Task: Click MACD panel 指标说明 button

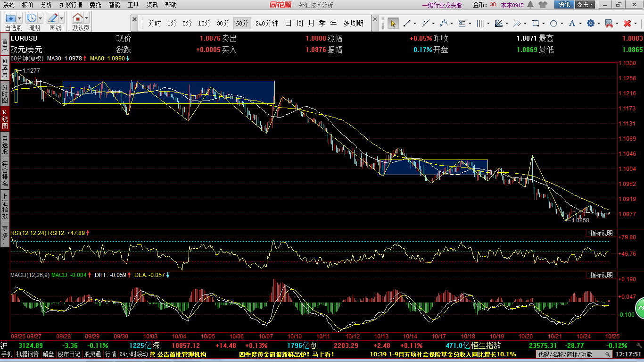Action: click(x=602, y=275)
